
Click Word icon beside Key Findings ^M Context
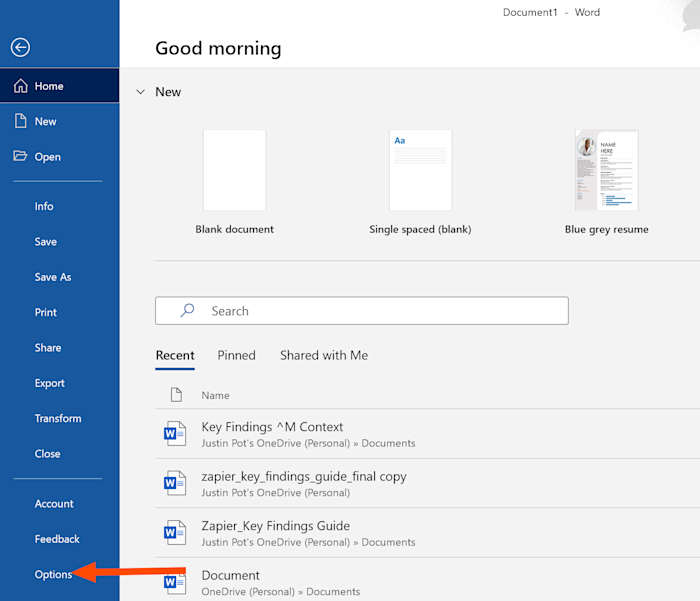(175, 434)
